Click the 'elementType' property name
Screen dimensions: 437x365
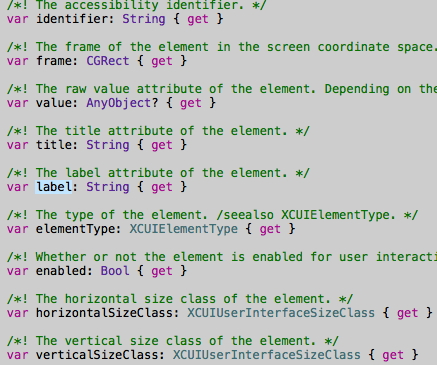coord(75,229)
